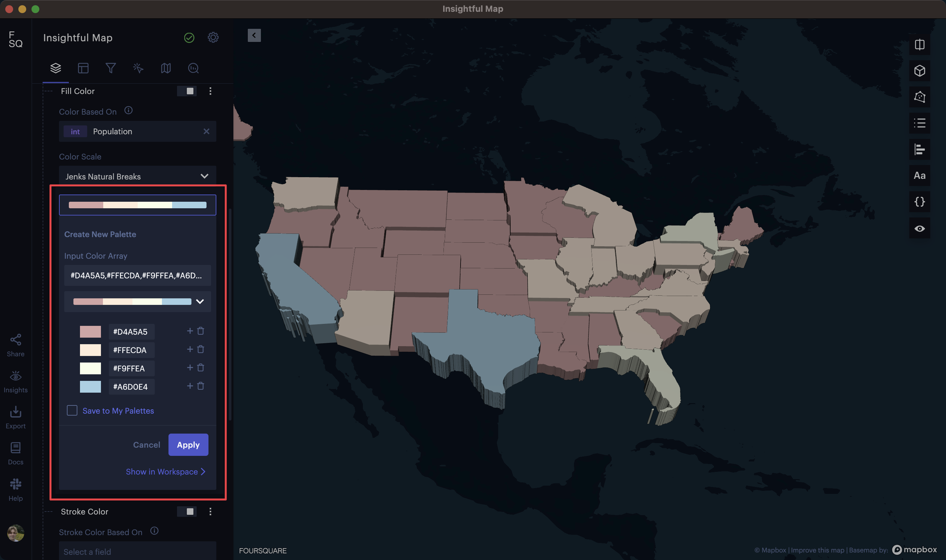This screenshot has height=560, width=946.
Task: Click the draw polygon tool icon
Action: [919, 97]
